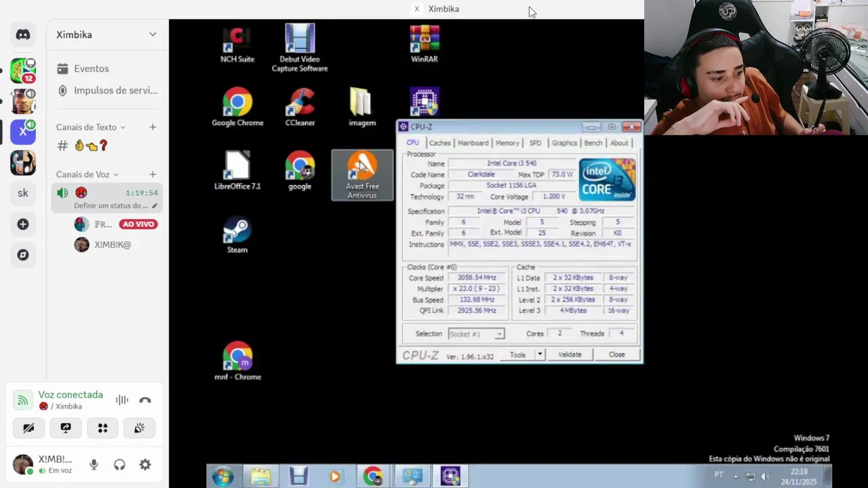Open the server icon with badge 12
The height and width of the screenshot is (488, 868).
[x=23, y=70]
